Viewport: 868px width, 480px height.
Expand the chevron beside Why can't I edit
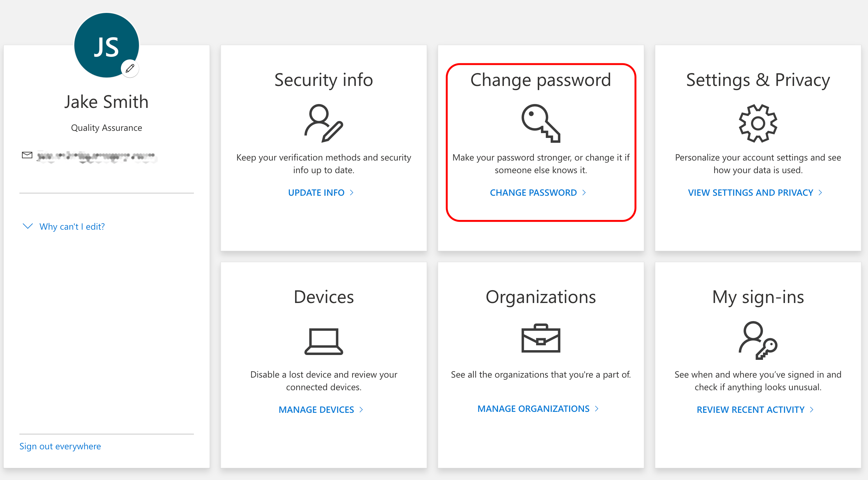pos(28,226)
